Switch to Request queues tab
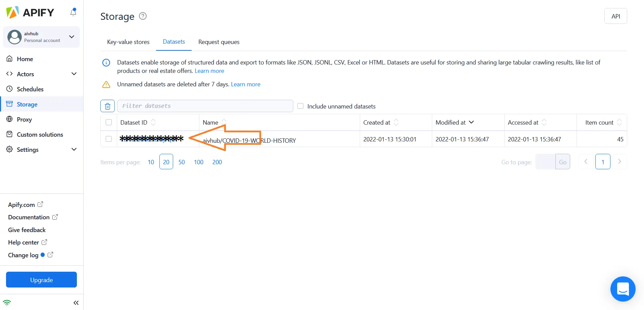Image resolution: width=644 pixels, height=310 pixels. [219, 42]
